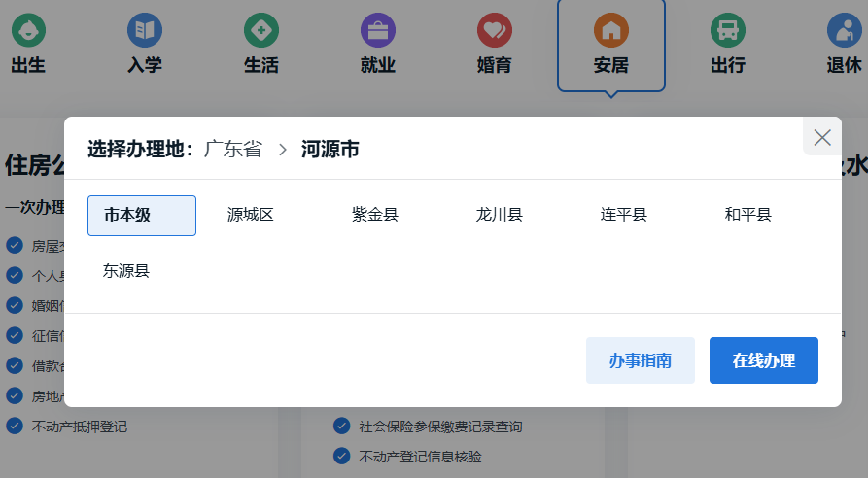Open the 出生 category tab label

28,65
